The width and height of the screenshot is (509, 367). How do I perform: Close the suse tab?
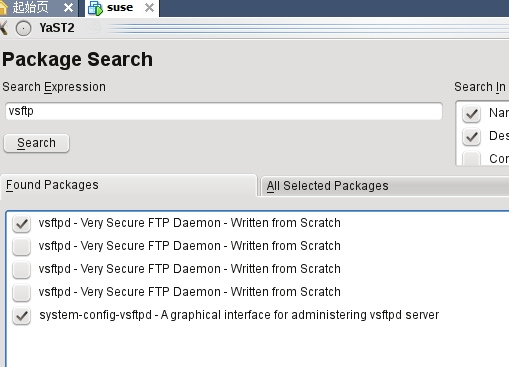(149, 7)
